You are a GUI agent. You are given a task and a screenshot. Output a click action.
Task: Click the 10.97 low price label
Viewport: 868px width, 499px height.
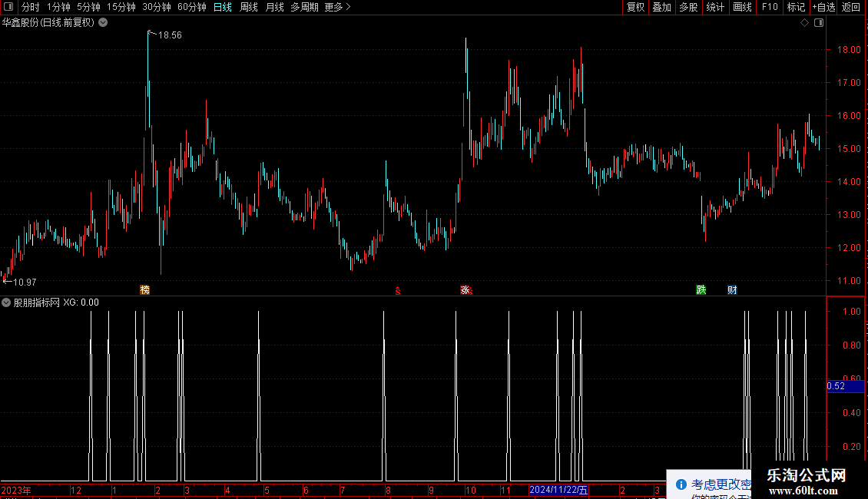coord(25,283)
